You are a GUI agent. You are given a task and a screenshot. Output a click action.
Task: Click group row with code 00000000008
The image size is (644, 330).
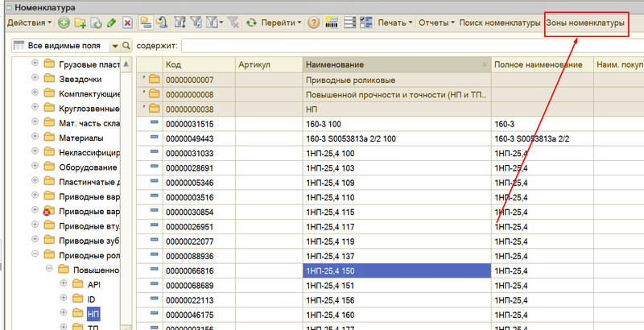click(390, 95)
